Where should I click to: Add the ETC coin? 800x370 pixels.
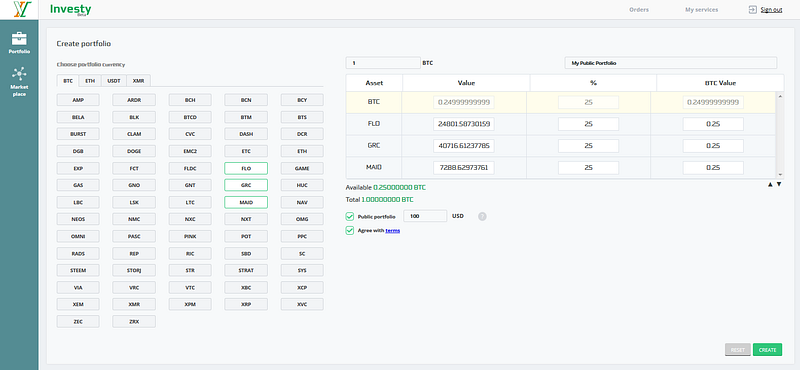[246, 151]
